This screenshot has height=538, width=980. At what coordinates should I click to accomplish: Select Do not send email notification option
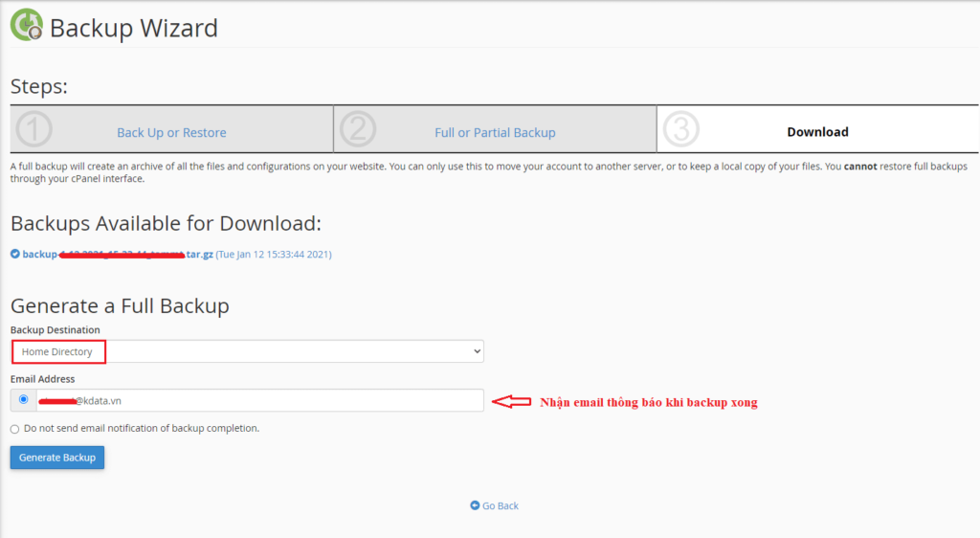[x=15, y=429]
